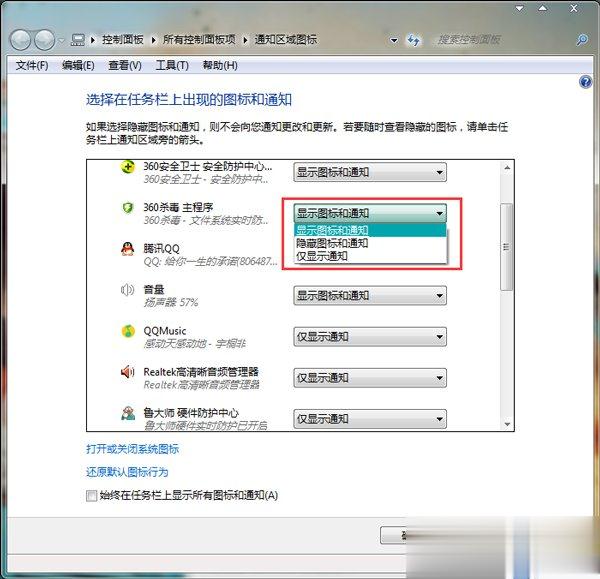600x579 pixels.
Task: Click link 还原默认图标行为
Action: coord(127,472)
